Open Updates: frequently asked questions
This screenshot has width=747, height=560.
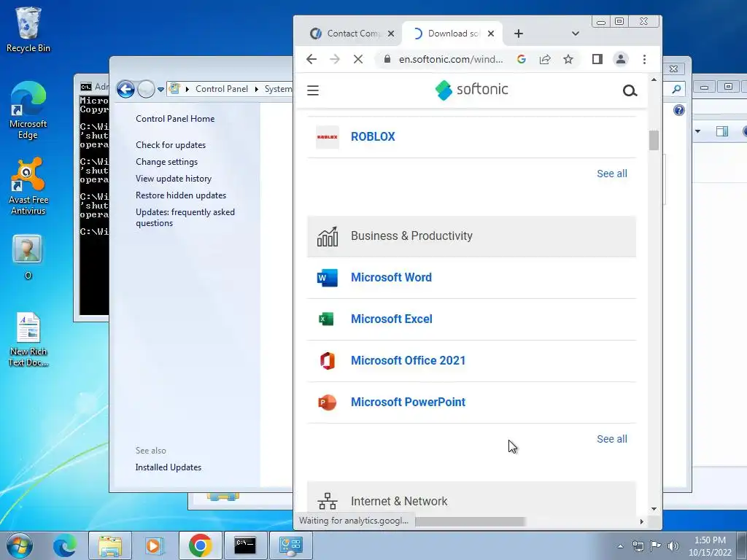[185, 217]
